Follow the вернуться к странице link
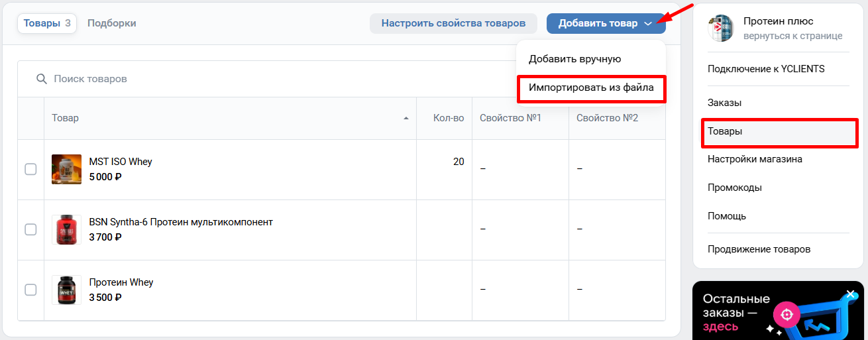This screenshot has height=340, width=868. pos(792,36)
